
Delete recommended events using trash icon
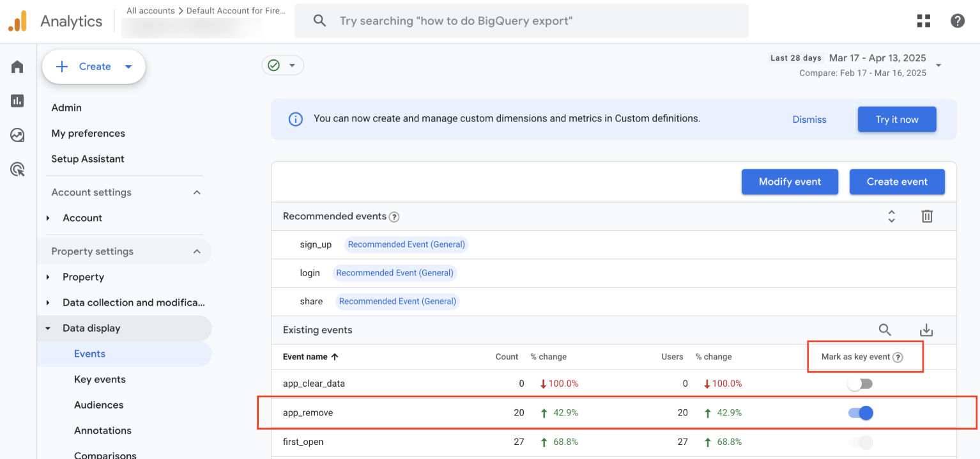tap(927, 216)
